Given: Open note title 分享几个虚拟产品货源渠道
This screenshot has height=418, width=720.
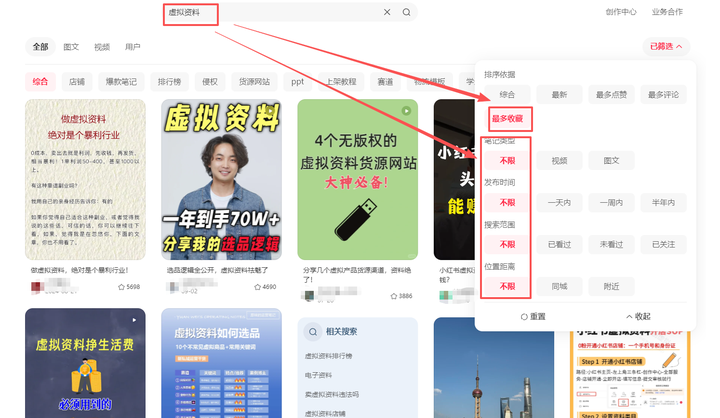Looking at the screenshot, I should point(357,275).
